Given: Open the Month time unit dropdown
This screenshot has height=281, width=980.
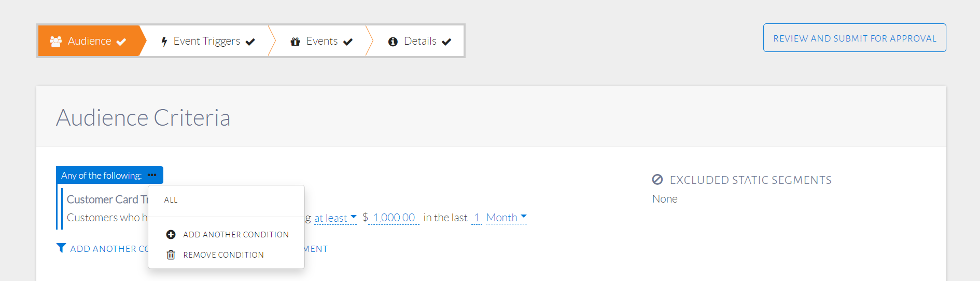Looking at the screenshot, I should [x=506, y=218].
